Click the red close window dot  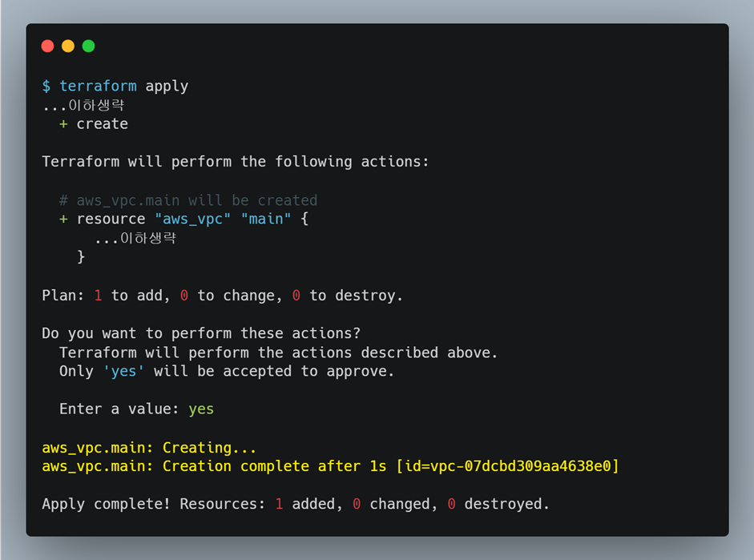coord(47,46)
